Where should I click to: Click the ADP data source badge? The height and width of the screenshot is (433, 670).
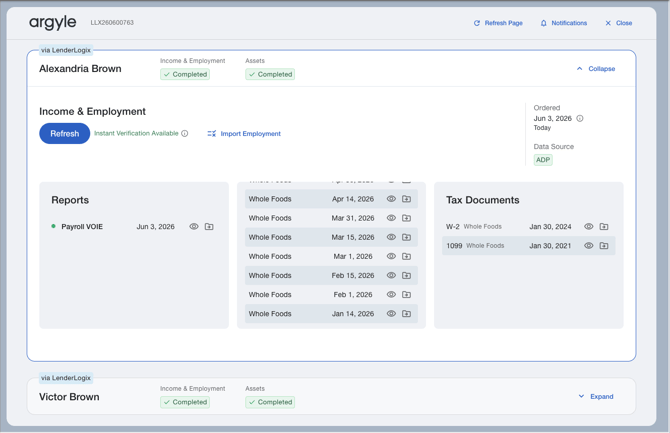[543, 160]
